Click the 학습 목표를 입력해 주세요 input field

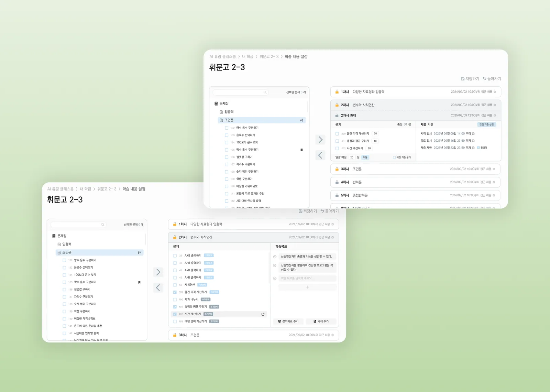(307, 278)
